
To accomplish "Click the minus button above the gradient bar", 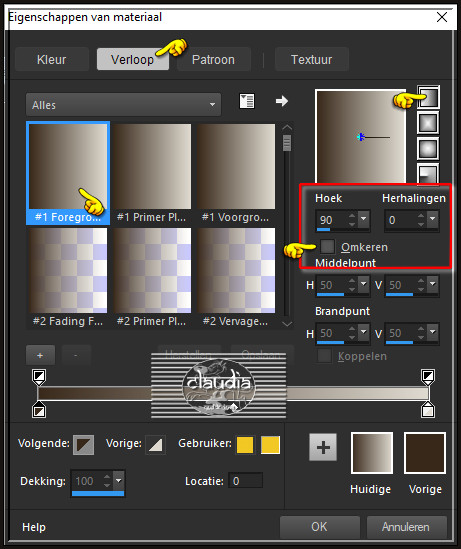I will (76, 355).
